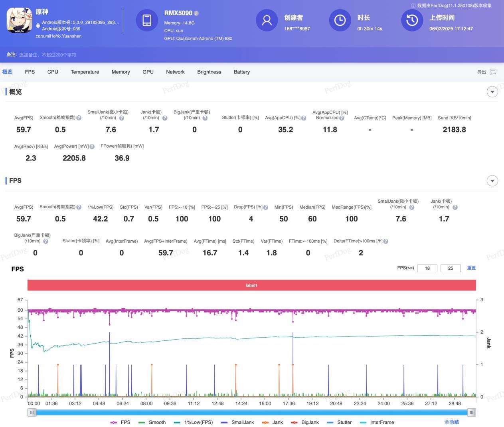Click 全隐藏 to hide all series
The image size is (504, 427).
(452, 422)
